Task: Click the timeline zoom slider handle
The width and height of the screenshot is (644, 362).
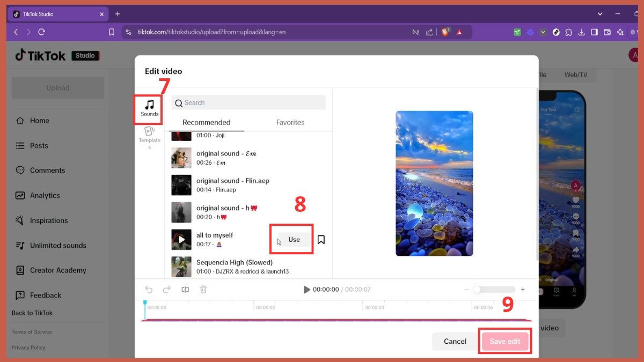Action: 477,290
